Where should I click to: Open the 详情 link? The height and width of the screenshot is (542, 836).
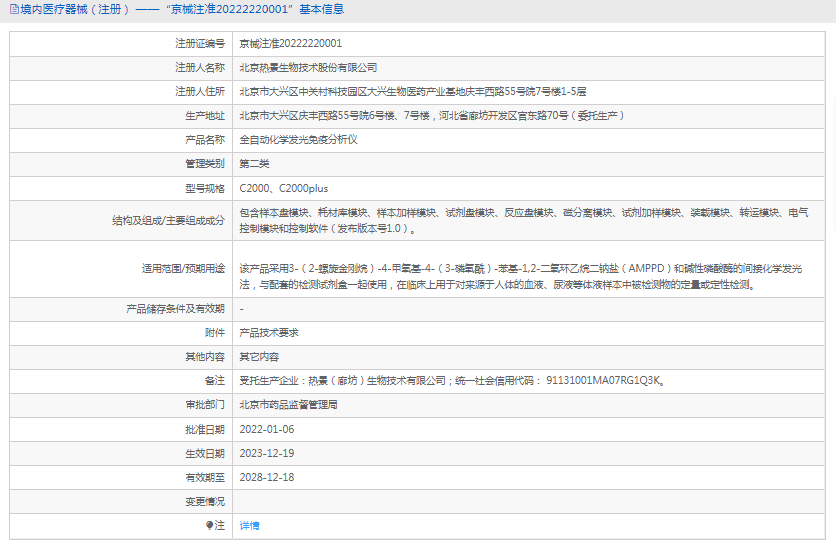tap(249, 525)
